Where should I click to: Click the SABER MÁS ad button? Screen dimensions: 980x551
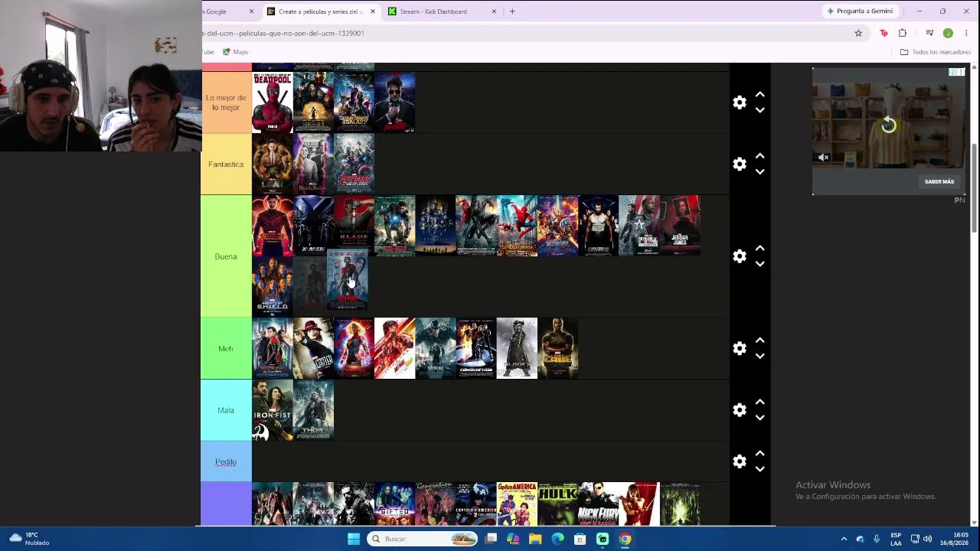coord(939,181)
